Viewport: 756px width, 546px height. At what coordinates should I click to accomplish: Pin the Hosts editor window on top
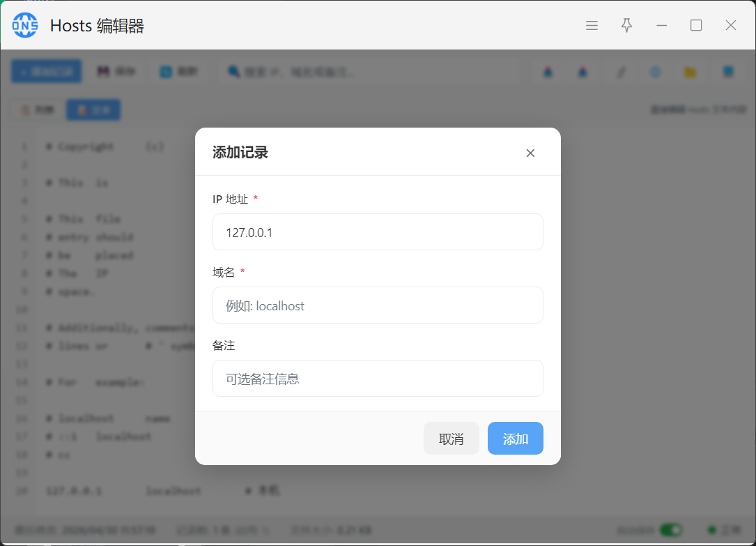point(626,26)
